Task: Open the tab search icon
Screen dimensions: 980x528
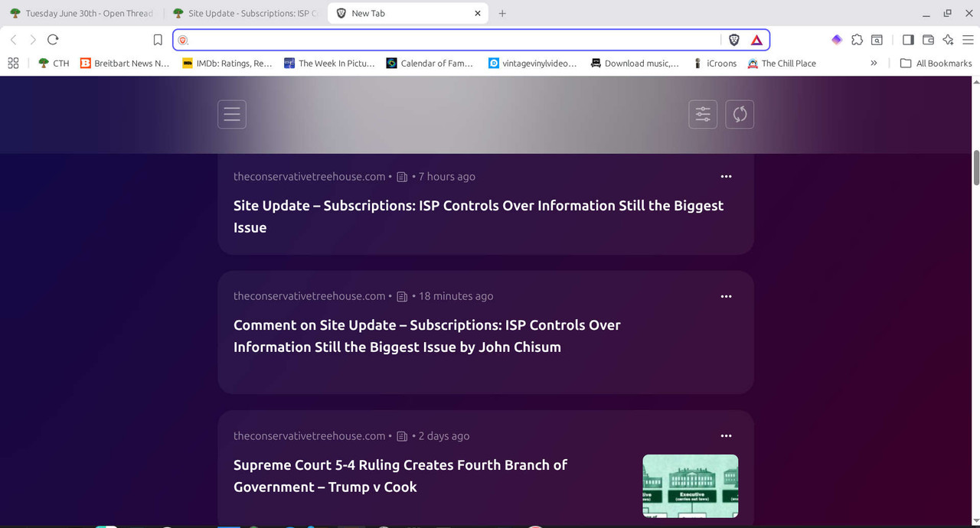Action: click(x=877, y=40)
